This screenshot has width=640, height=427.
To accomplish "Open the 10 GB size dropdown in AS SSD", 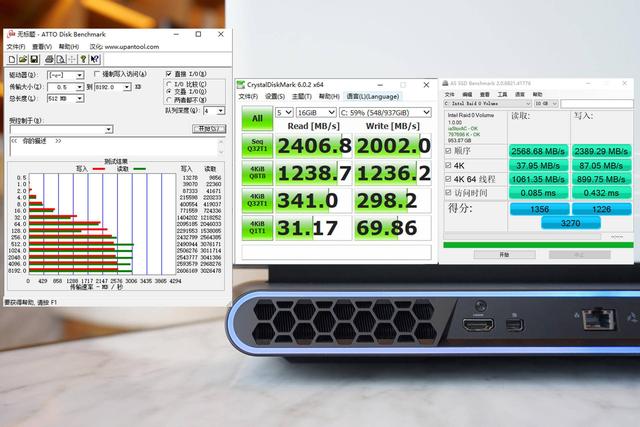I will coord(546,104).
